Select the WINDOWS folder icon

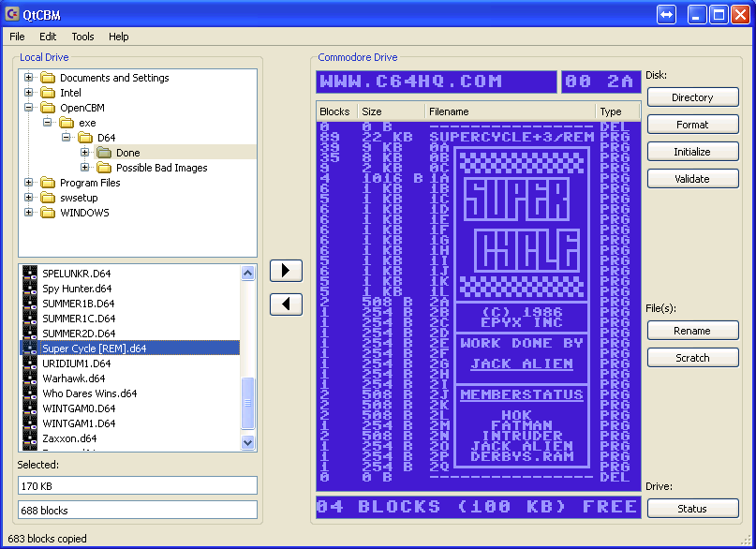pos(48,213)
